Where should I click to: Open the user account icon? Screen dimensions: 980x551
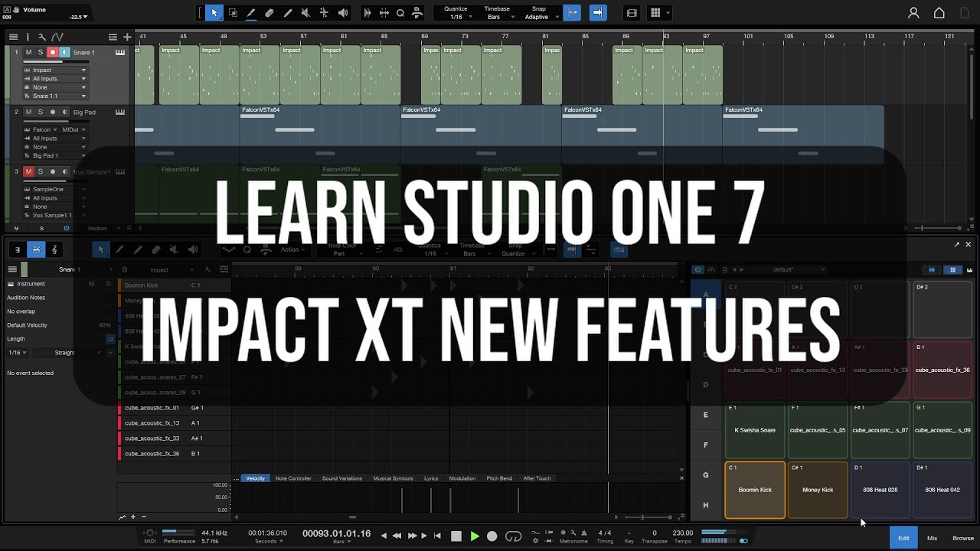[913, 13]
